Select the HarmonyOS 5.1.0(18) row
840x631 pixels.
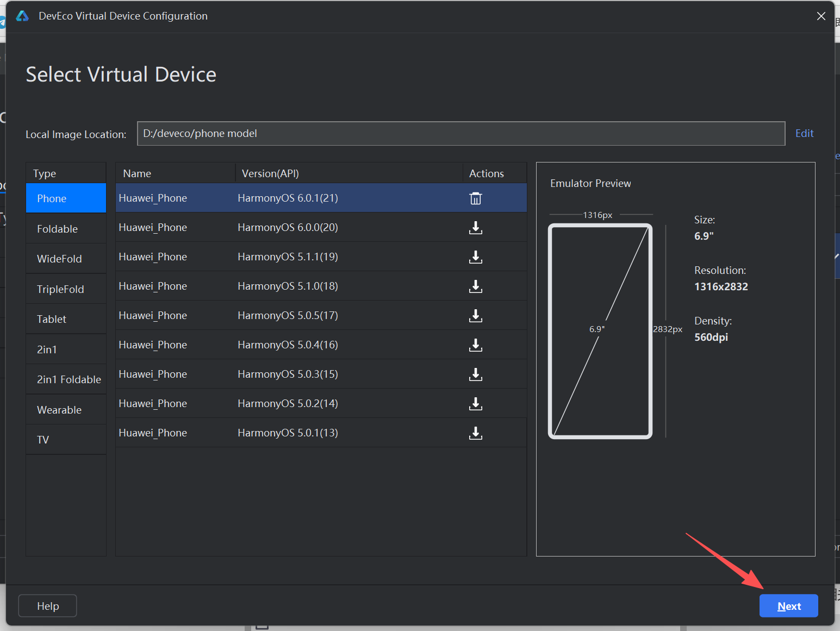321,286
